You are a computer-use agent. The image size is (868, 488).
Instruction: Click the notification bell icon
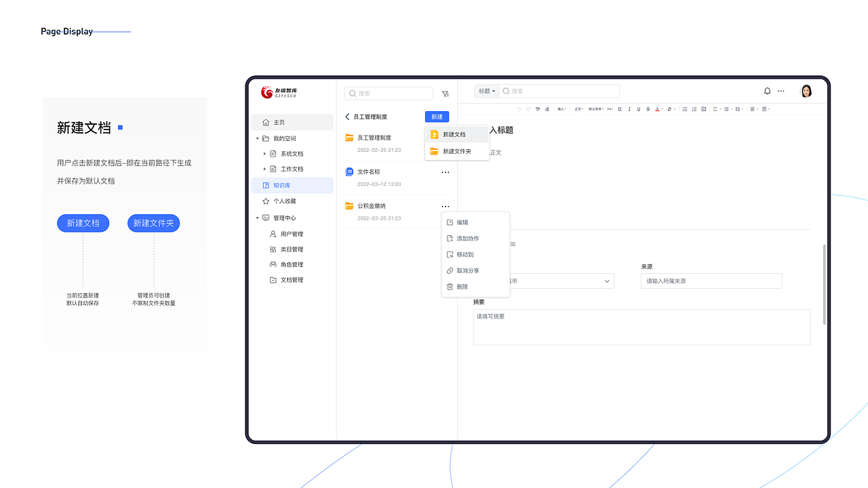(x=768, y=91)
